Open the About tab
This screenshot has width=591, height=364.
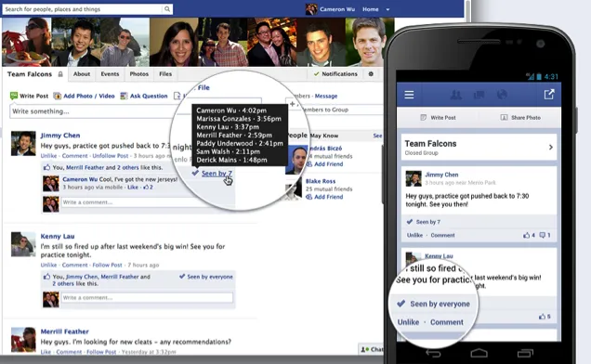82,74
